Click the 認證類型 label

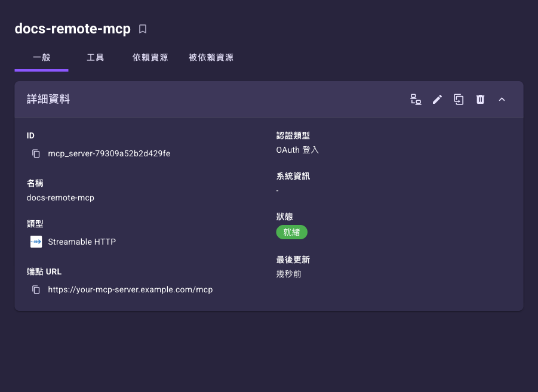tap(293, 135)
